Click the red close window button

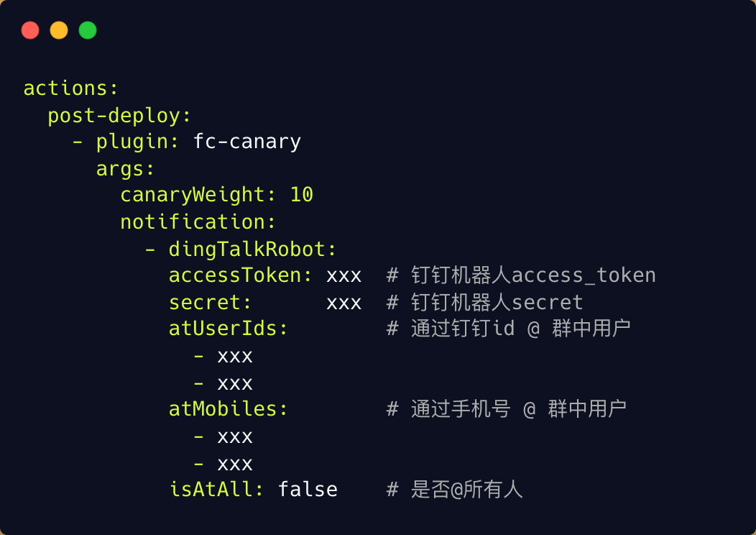point(30,30)
